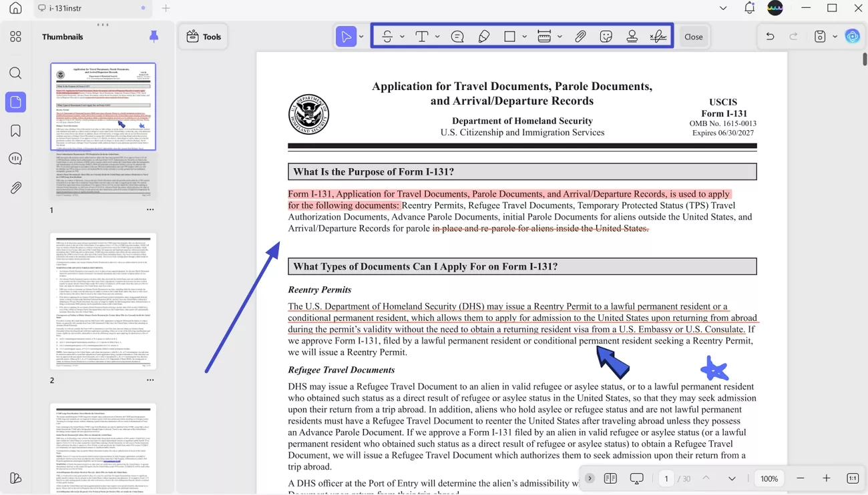Select the Text comment tool
868x495 pixels.
pyautogui.click(x=423, y=36)
